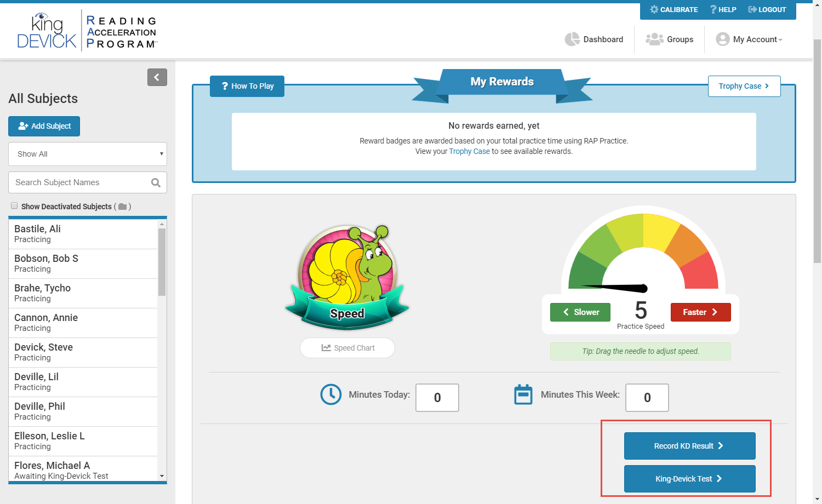822x504 pixels.
Task: Click the Record KD Result button
Action: click(689, 446)
